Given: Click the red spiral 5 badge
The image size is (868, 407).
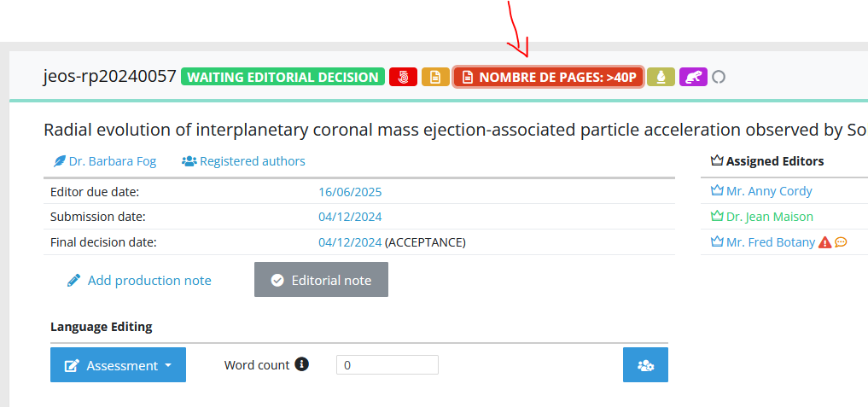Looking at the screenshot, I should pyautogui.click(x=403, y=77).
